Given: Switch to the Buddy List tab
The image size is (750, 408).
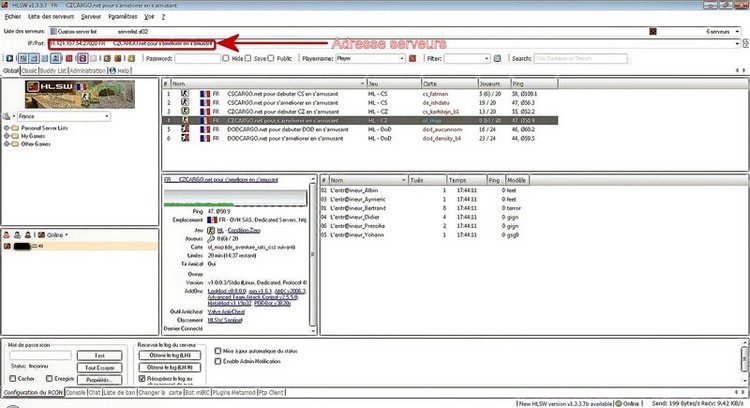Looking at the screenshot, I should coord(53,70).
